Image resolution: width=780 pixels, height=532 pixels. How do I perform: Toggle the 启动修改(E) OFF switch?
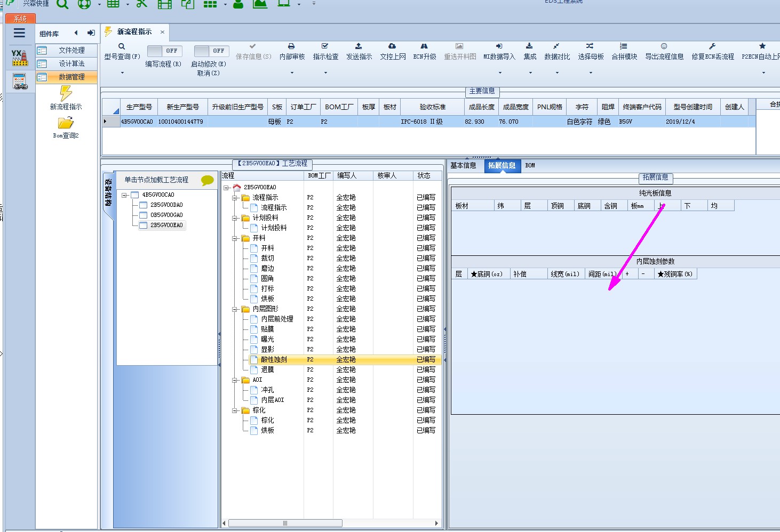pos(211,51)
